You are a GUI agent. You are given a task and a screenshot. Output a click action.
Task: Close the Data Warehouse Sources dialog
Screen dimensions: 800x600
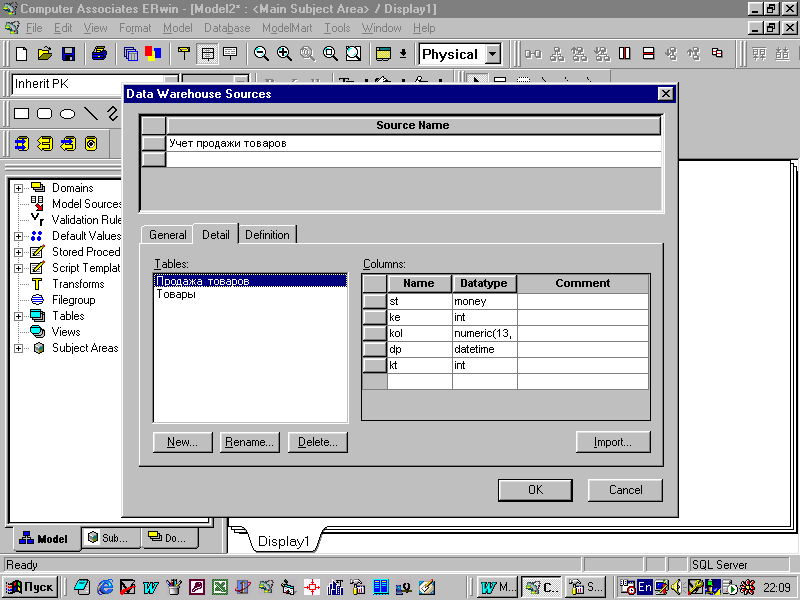point(665,94)
